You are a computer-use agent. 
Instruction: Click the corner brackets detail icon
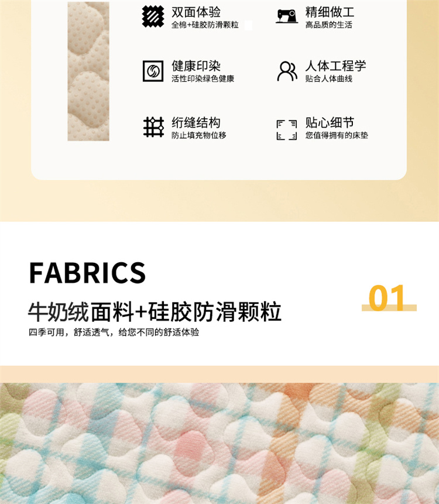287,130
